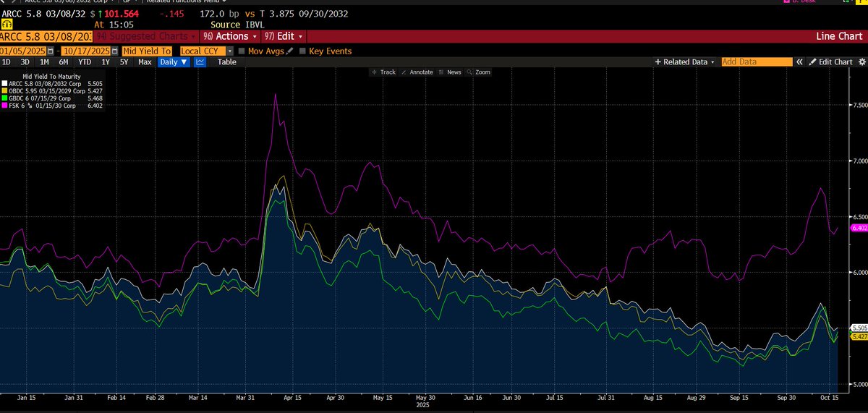
Task: Switch to the Table view
Action: tap(227, 62)
